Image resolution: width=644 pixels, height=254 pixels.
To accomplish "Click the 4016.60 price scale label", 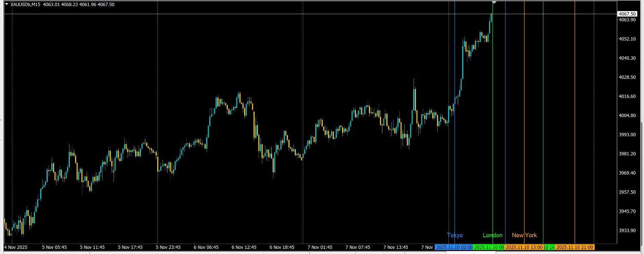I will tap(627, 96).
